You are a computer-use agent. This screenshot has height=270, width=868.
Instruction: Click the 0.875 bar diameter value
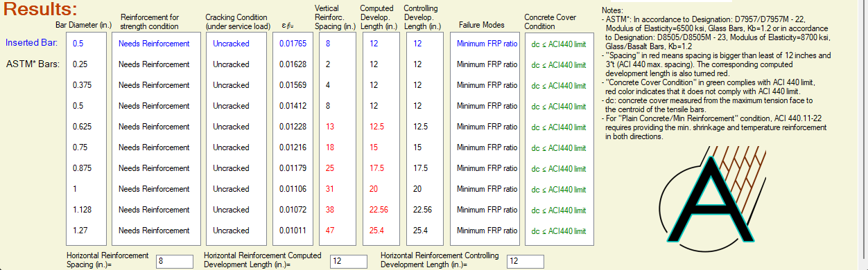coord(82,168)
